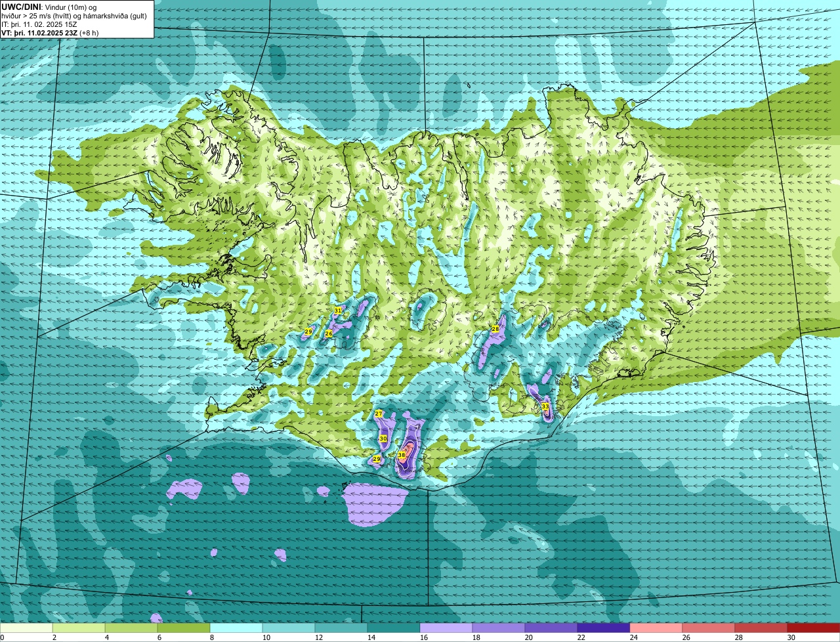Screen dimensions: 840x642
Task: Click the legend scale value 4
Action: (106, 637)
